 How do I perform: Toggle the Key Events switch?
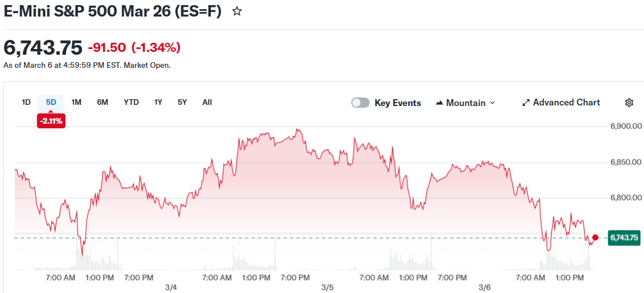coord(360,103)
